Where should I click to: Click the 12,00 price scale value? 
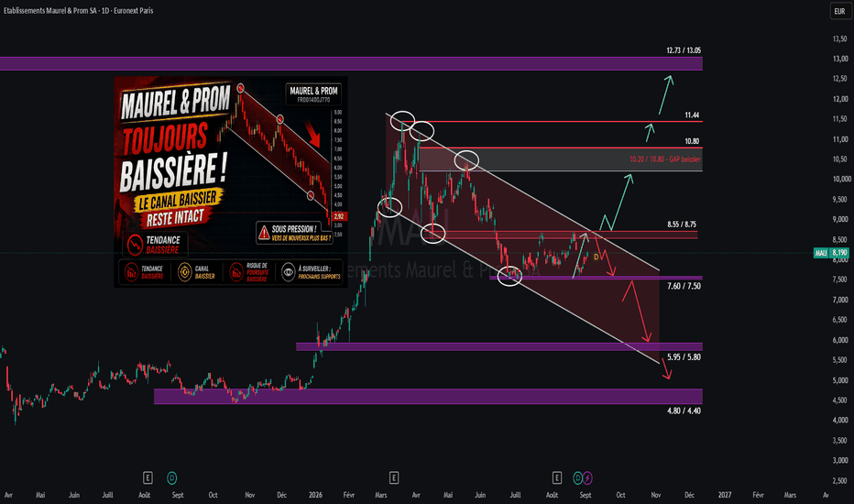pos(840,99)
